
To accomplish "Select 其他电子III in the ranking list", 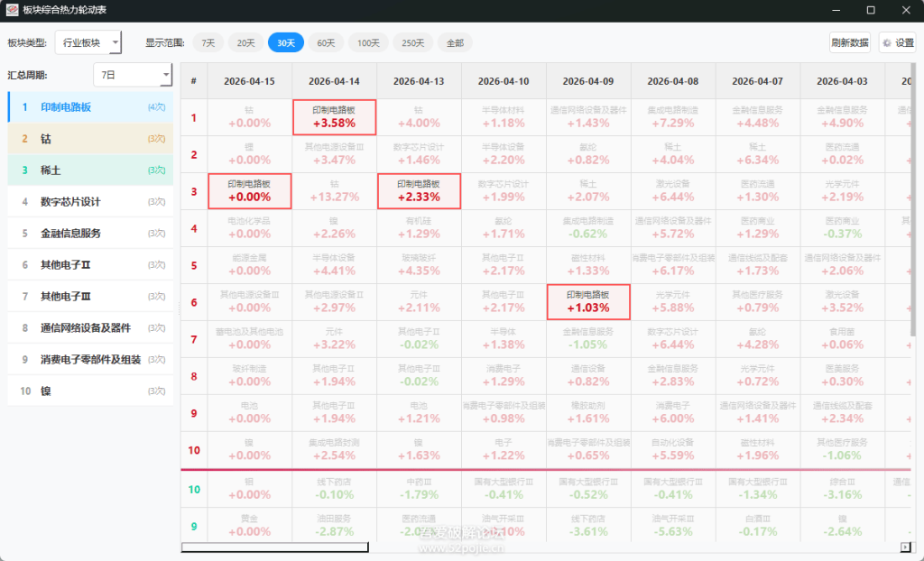I will coord(91,297).
